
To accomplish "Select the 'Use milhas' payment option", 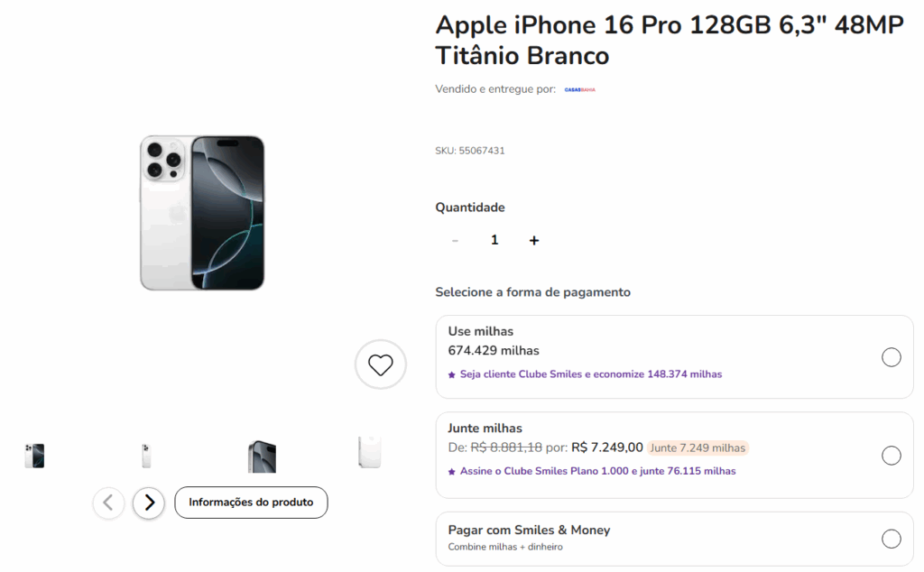I will point(891,357).
